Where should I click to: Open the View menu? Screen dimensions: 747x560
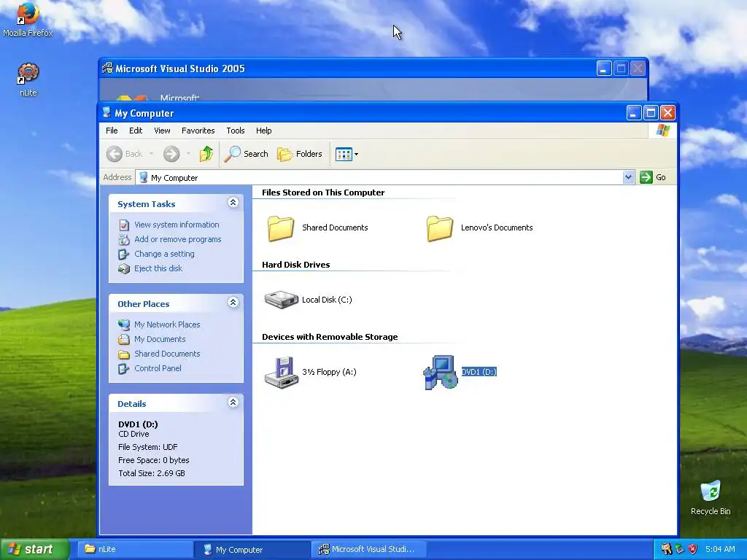coord(162,131)
